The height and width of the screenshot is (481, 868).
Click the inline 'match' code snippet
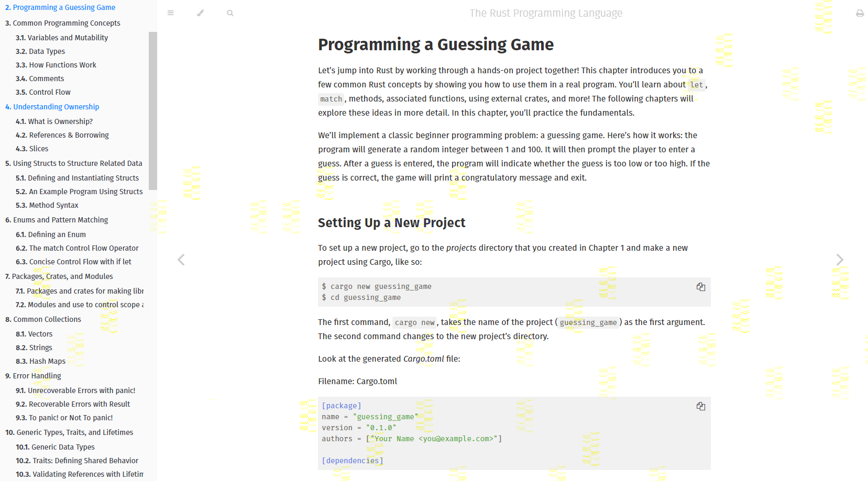pyautogui.click(x=331, y=99)
